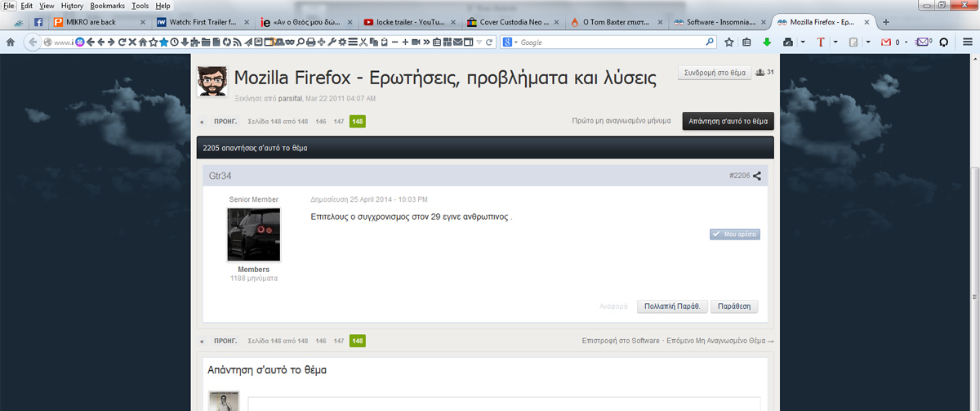Image resolution: width=980 pixels, height=411 pixels.
Task: Select the pinned Facebook tab
Action: pyautogui.click(x=38, y=21)
